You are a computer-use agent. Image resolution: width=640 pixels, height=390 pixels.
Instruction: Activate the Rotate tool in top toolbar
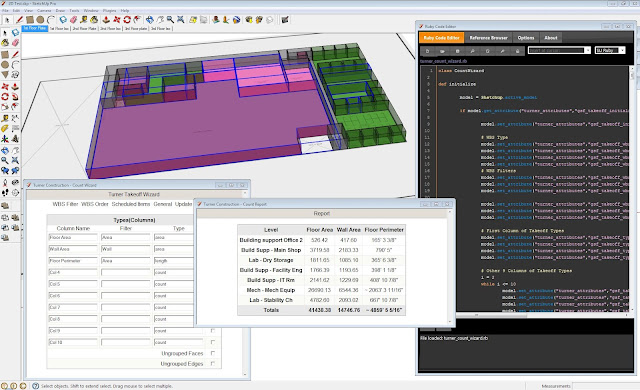pos(127,20)
